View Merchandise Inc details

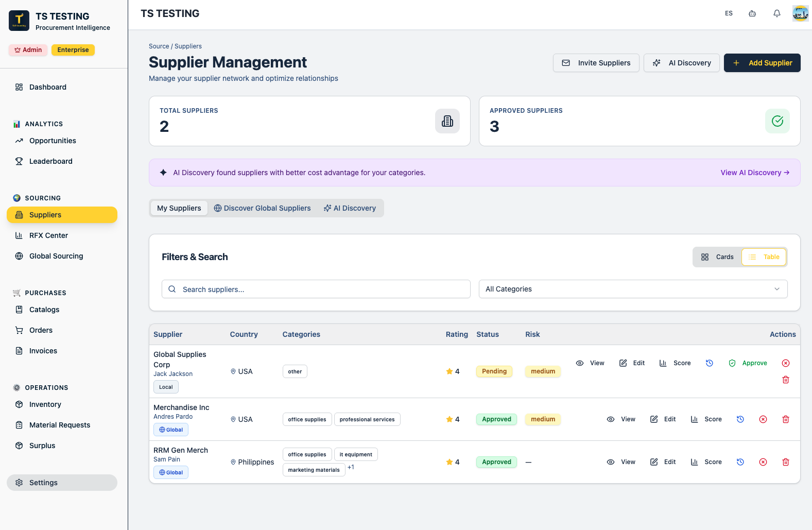(x=621, y=419)
